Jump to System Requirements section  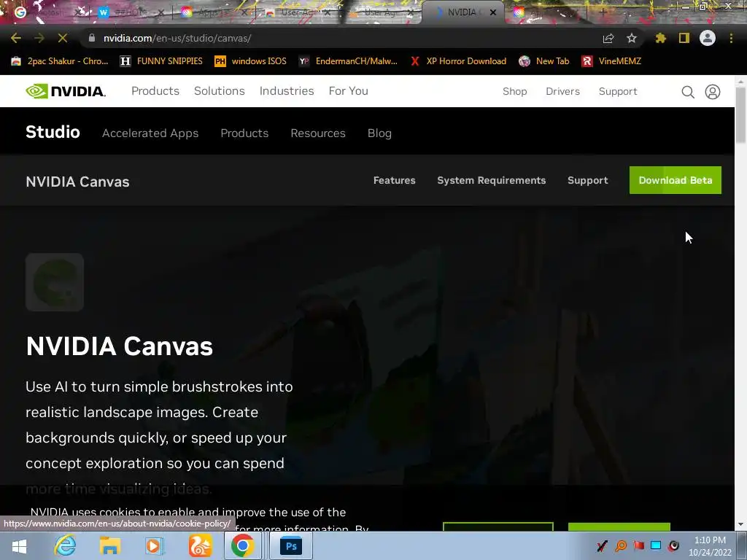[491, 181]
